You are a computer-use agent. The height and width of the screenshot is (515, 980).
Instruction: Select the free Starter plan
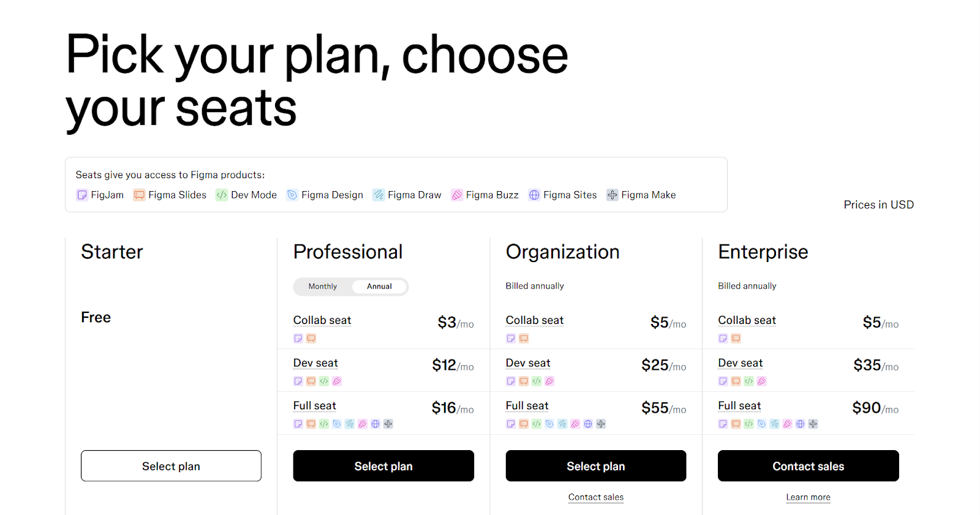(171, 466)
